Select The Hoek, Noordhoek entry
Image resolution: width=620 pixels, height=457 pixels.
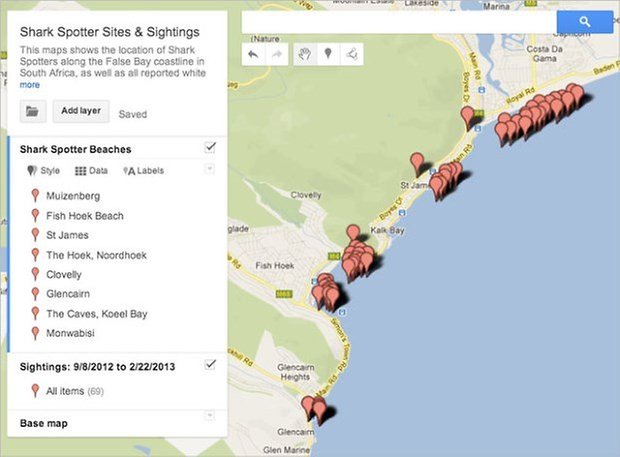pyautogui.click(x=96, y=255)
